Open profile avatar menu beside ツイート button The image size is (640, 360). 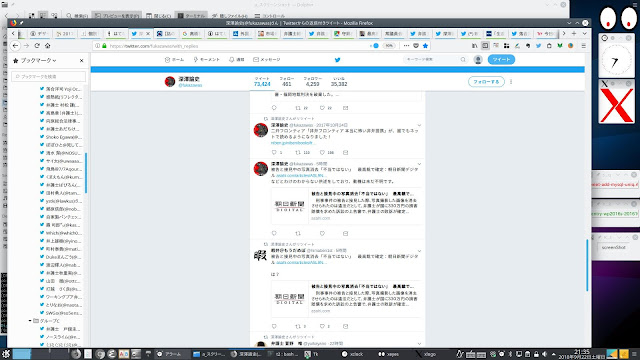(x=478, y=60)
